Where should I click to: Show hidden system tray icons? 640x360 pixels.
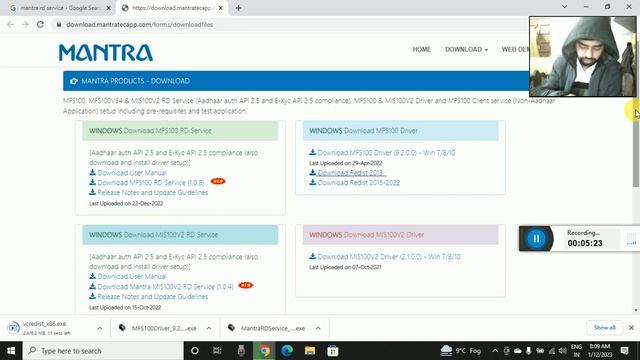click(x=495, y=351)
